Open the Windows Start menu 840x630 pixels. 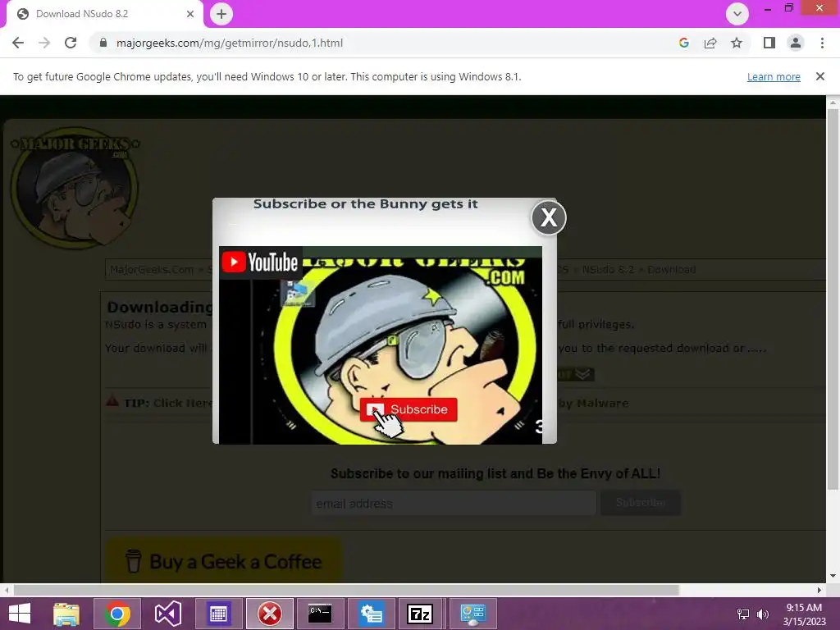coord(20,614)
